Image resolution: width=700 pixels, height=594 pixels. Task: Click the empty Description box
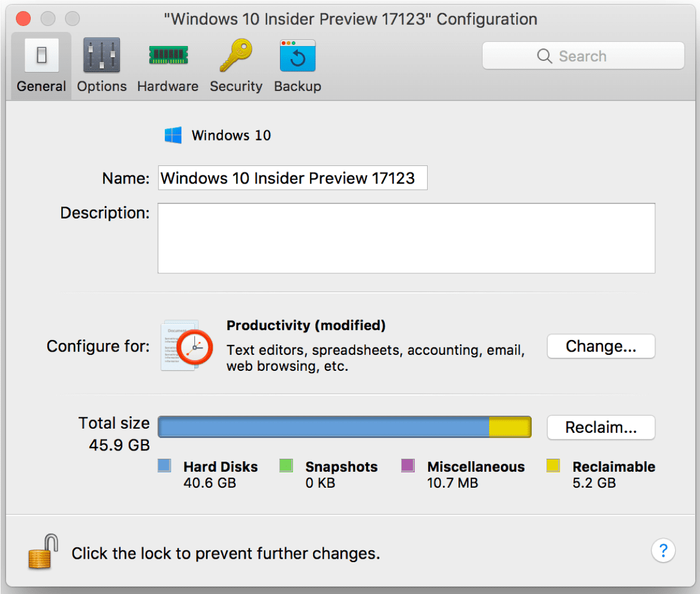[406, 238]
